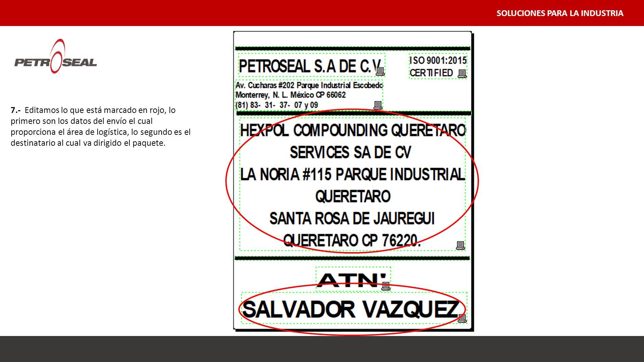The height and width of the screenshot is (362, 644).
Task: Select the ISO 9001:2015 CERTIFIED text field
Action: click(438, 66)
